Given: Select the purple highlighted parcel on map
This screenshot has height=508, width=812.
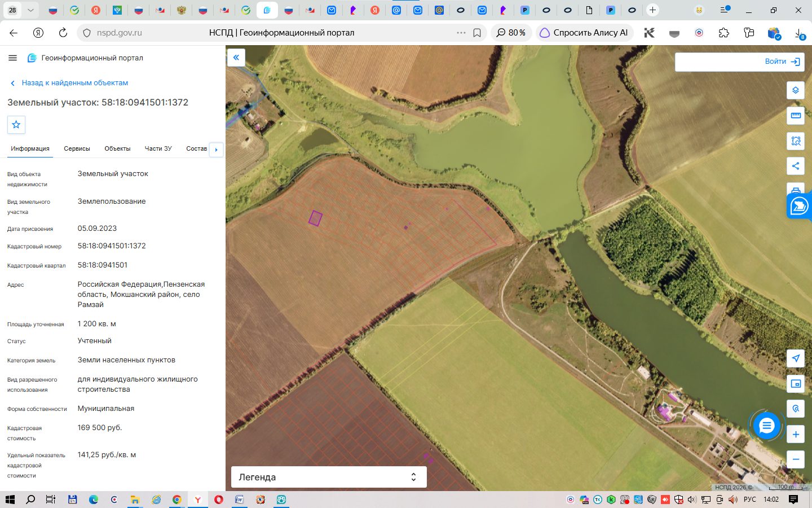Looking at the screenshot, I should point(315,218).
